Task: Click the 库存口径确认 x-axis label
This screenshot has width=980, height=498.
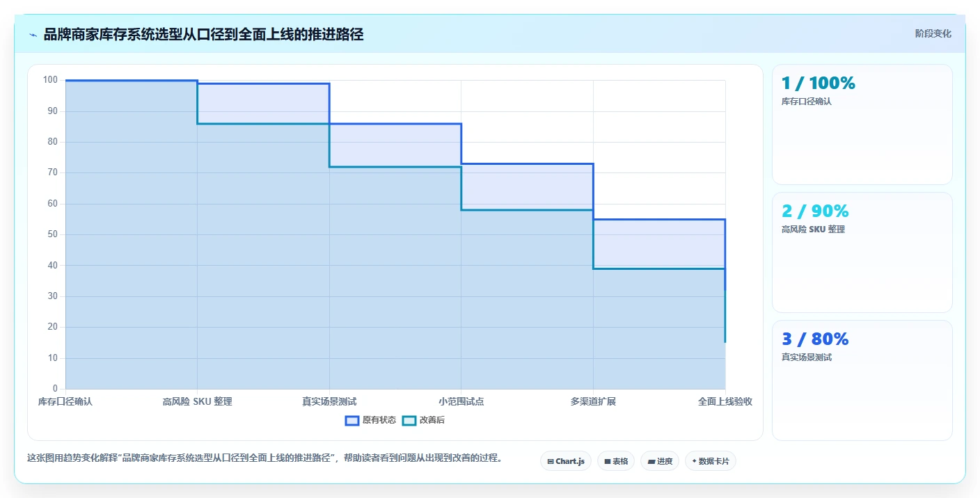Action: (x=65, y=401)
